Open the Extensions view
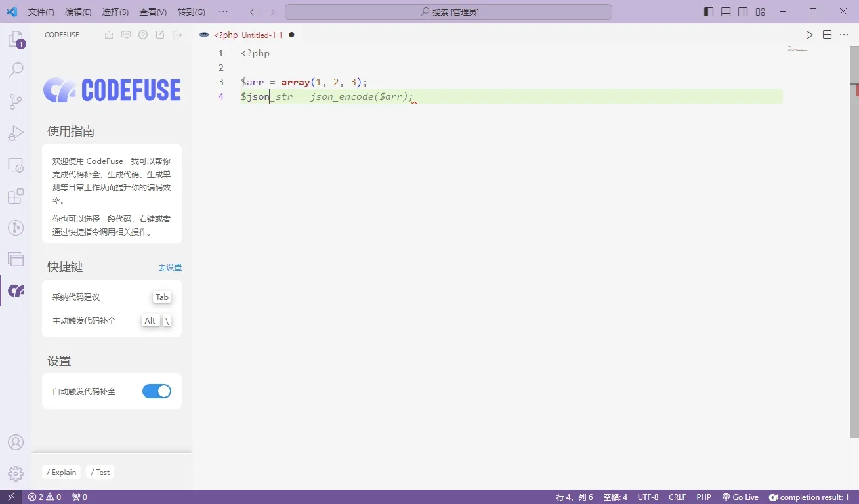The image size is (859, 504). click(x=16, y=196)
